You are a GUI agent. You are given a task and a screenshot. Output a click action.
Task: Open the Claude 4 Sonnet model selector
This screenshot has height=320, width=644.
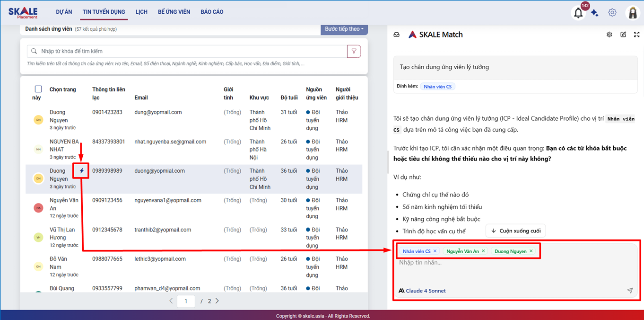coord(422,291)
